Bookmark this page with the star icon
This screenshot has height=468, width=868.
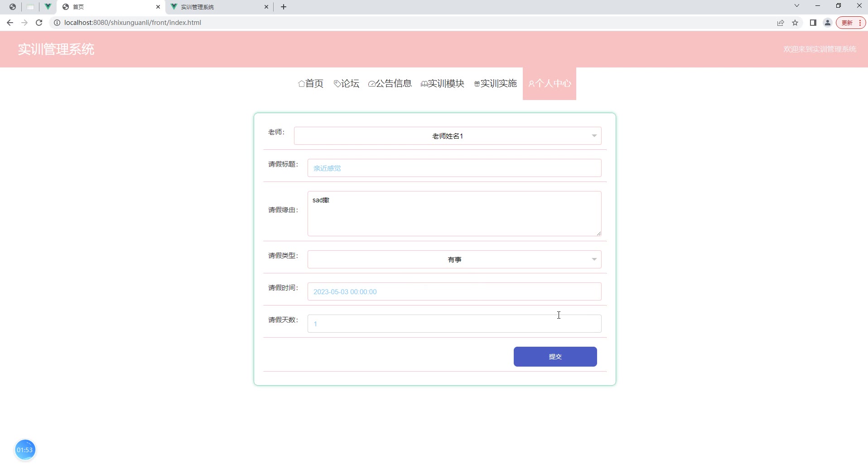click(795, 23)
